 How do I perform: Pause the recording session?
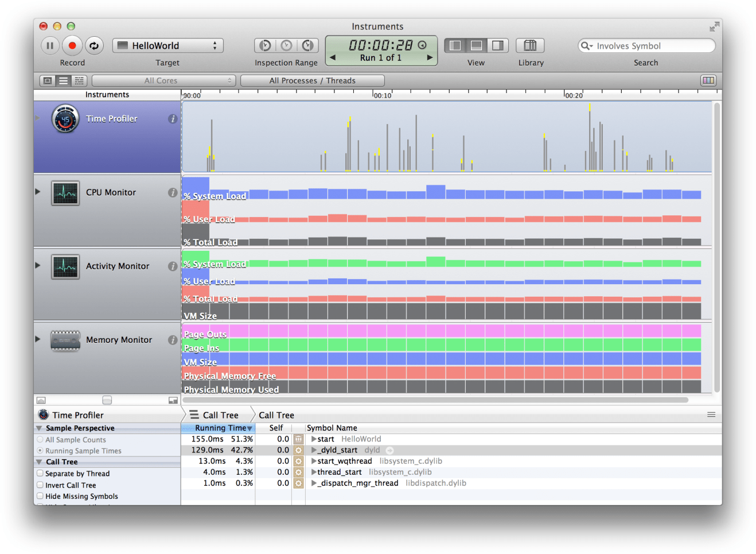[x=50, y=45]
